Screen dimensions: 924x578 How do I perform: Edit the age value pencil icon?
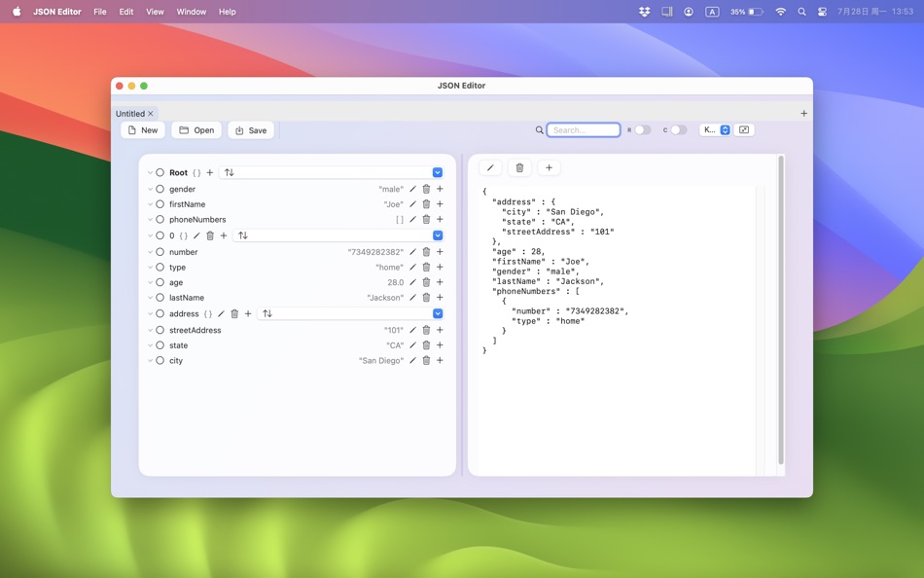[412, 282]
